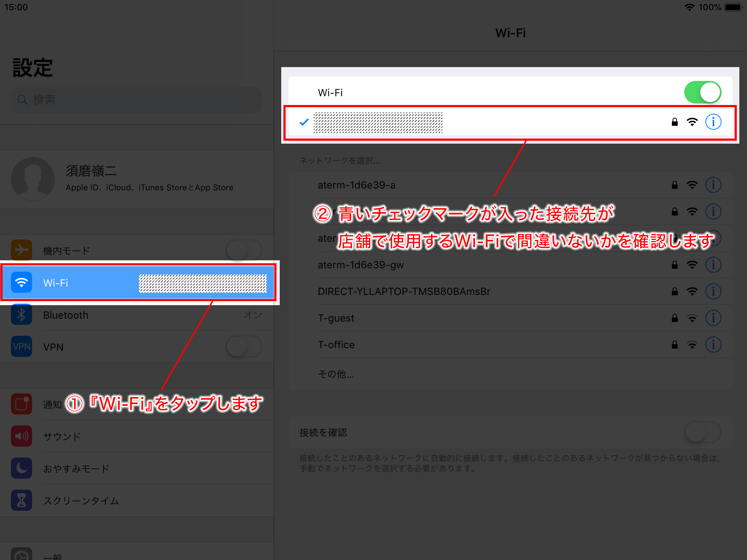Tap the Wi-Fi status icon in status bar

tap(689, 7)
